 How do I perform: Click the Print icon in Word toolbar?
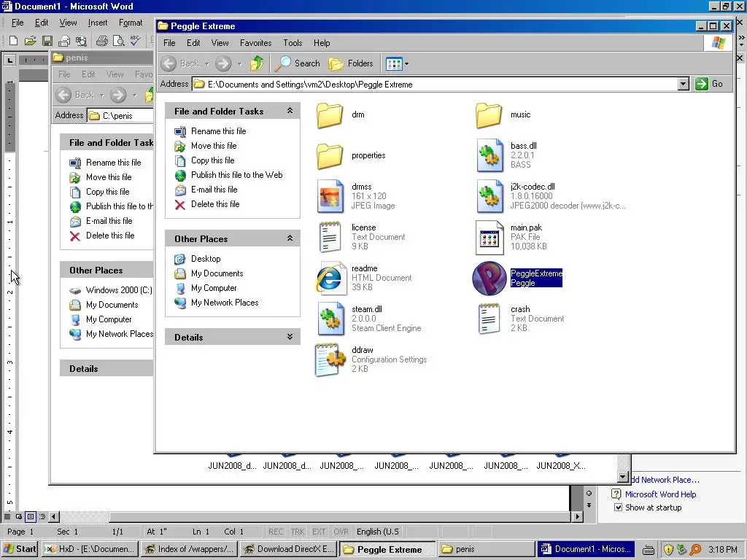101,41
